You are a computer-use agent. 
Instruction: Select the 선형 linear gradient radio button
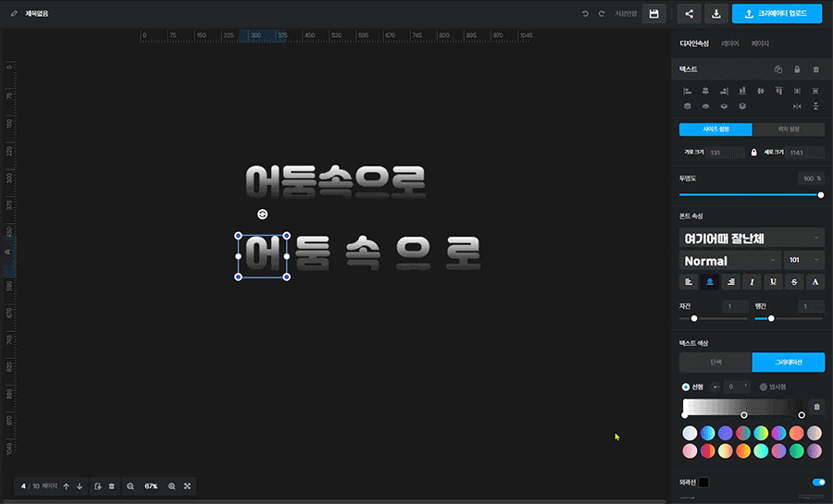[x=686, y=387]
